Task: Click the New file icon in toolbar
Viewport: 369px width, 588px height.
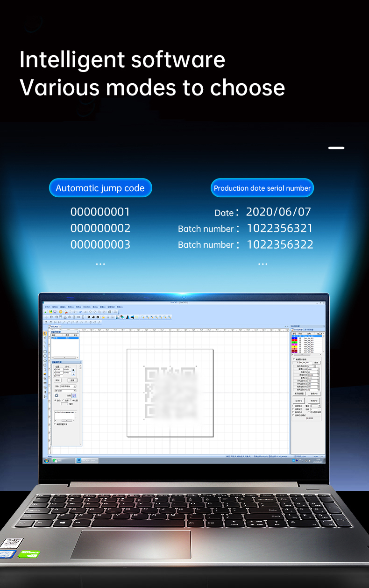Action: (x=46, y=312)
